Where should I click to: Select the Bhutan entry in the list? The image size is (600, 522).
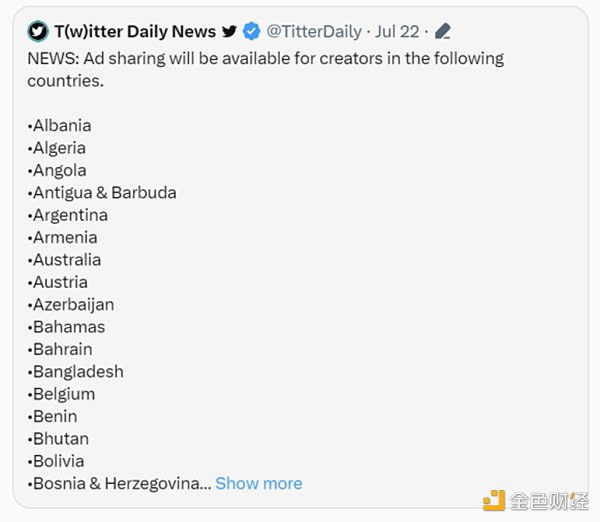[x=60, y=438]
